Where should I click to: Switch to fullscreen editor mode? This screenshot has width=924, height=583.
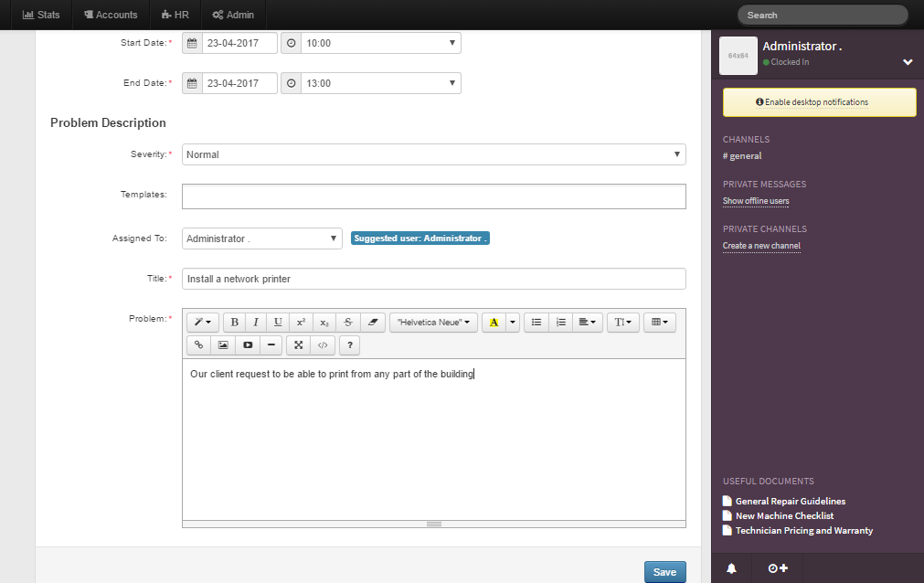tap(298, 345)
